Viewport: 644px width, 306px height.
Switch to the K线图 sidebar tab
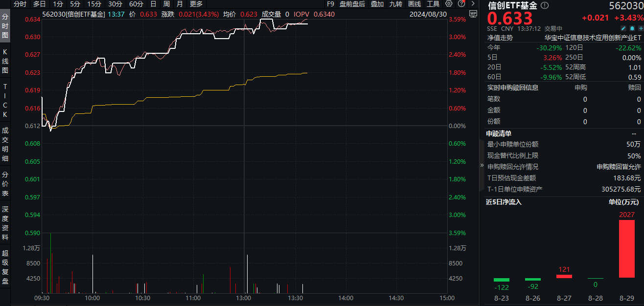click(x=5, y=61)
